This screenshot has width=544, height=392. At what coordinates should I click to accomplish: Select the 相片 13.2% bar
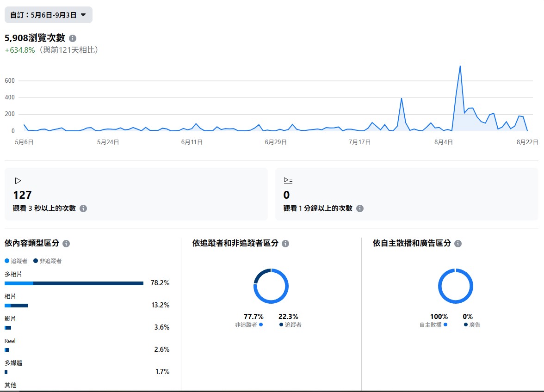16,306
